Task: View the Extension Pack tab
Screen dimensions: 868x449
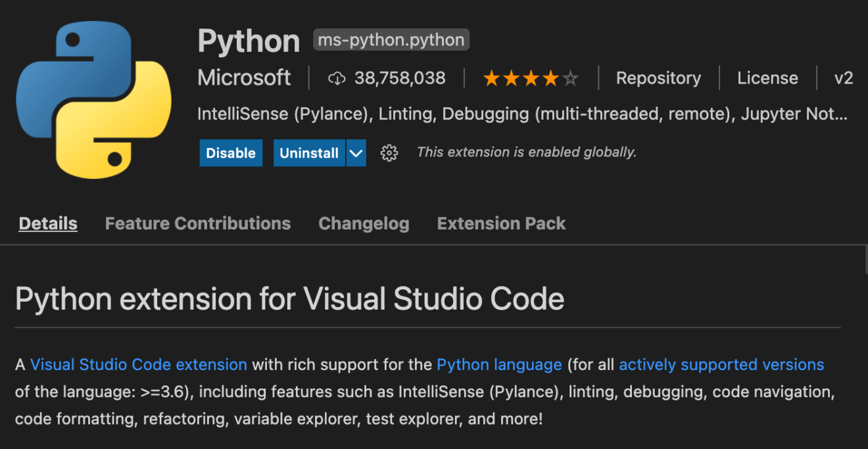Action: click(x=501, y=224)
